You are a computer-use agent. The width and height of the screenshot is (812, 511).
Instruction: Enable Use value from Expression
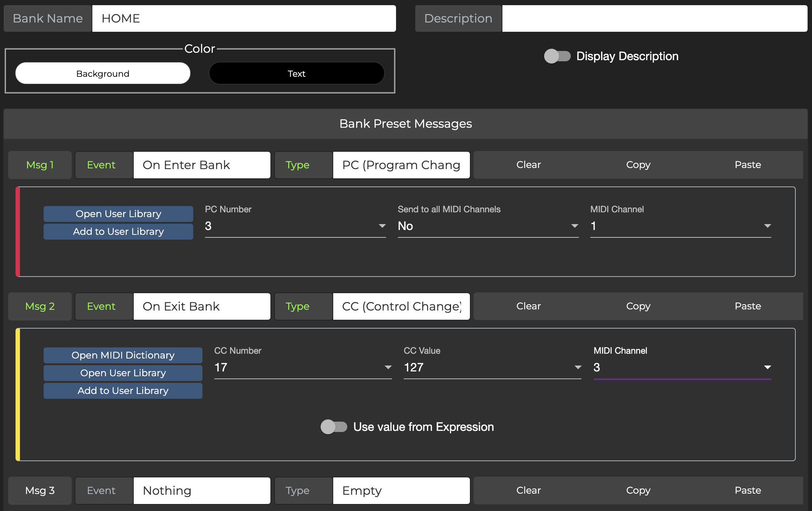coord(334,427)
